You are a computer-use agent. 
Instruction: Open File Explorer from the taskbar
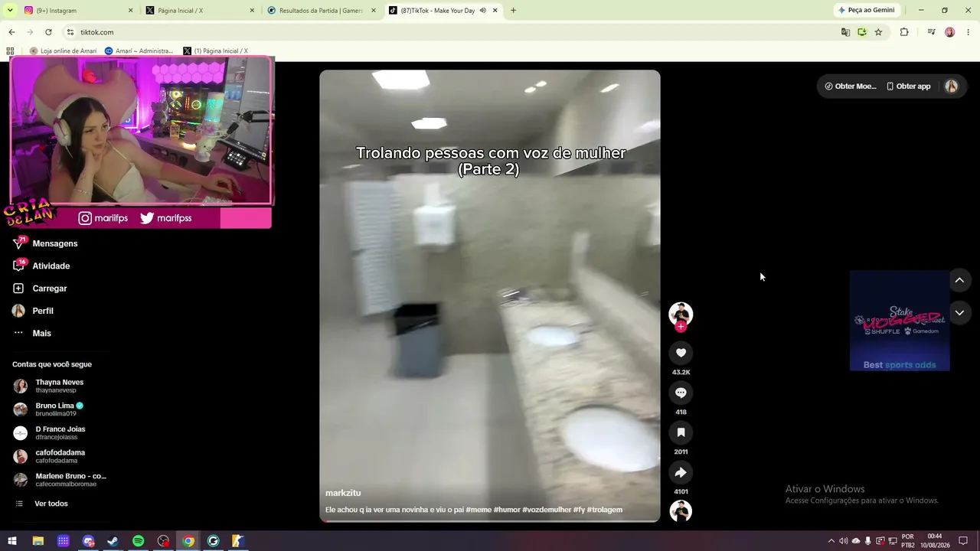pyautogui.click(x=38, y=541)
